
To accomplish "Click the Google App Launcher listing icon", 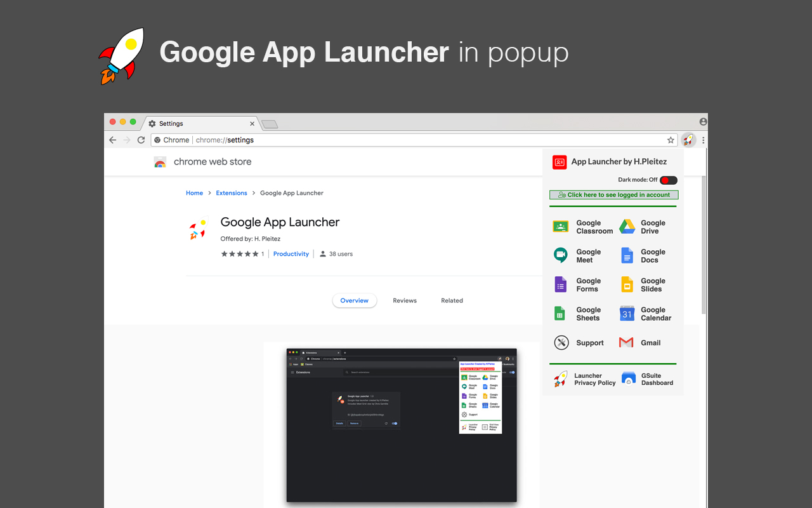I will [197, 230].
